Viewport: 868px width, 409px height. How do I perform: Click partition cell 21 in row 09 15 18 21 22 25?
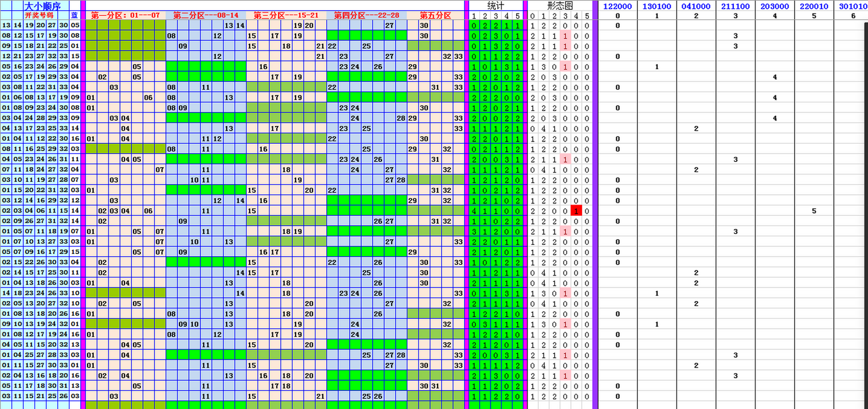pos(321,46)
